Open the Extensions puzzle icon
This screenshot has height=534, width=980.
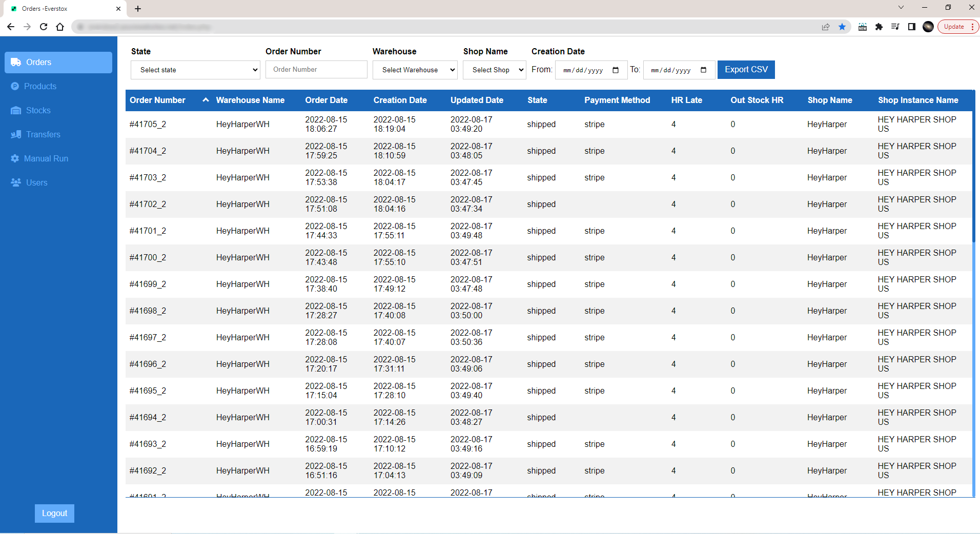(x=879, y=27)
